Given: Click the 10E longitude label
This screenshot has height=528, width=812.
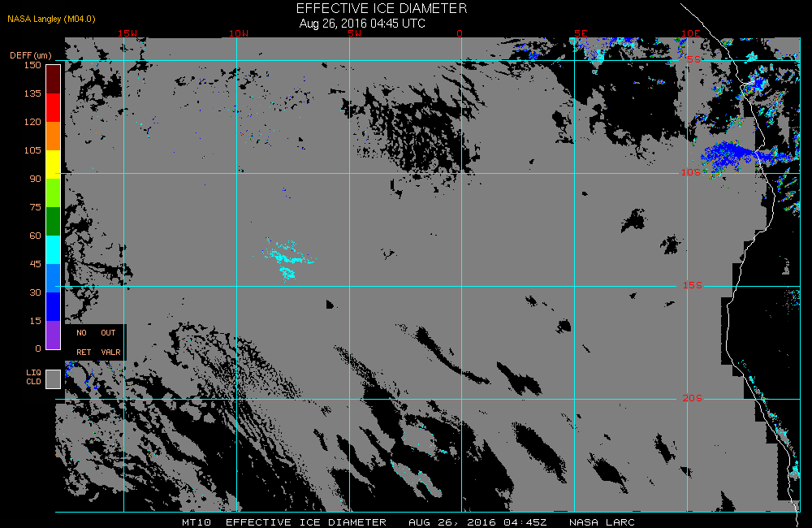Looking at the screenshot, I should tap(691, 33).
